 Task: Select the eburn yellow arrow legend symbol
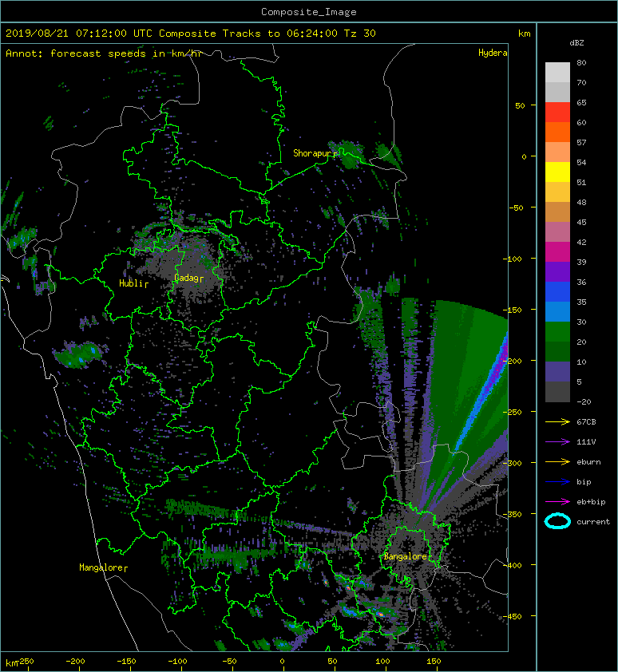557,462
